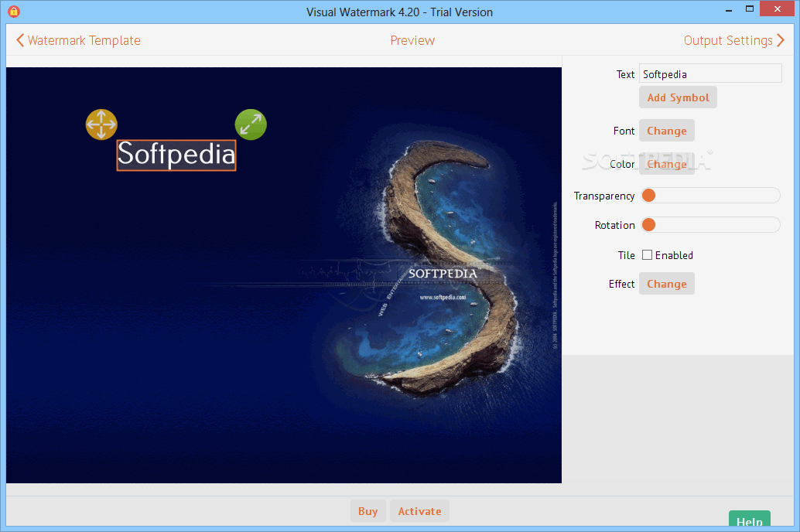Click the green resize-watermark handle icon
800x532 pixels.
251,124
